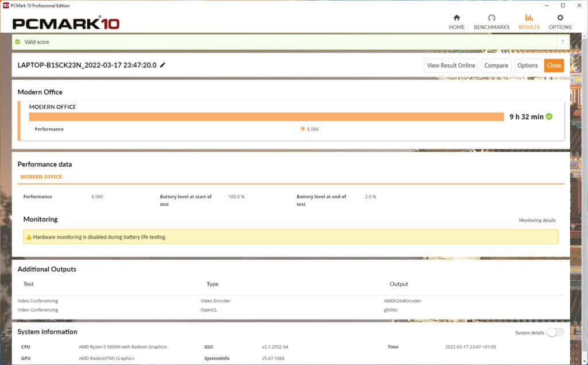This screenshot has height=365, width=588.
Task: Click the PCMARK 10 logo
Action: pos(66,24)
